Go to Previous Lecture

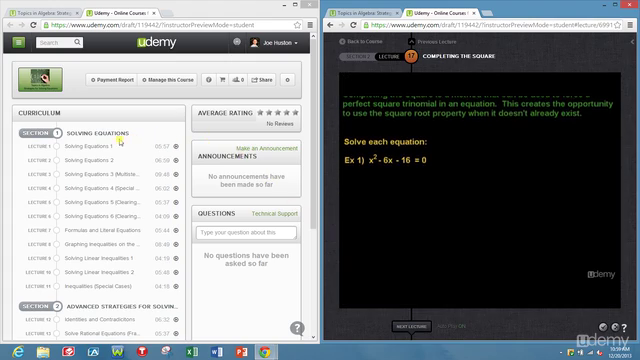[433, 42]
